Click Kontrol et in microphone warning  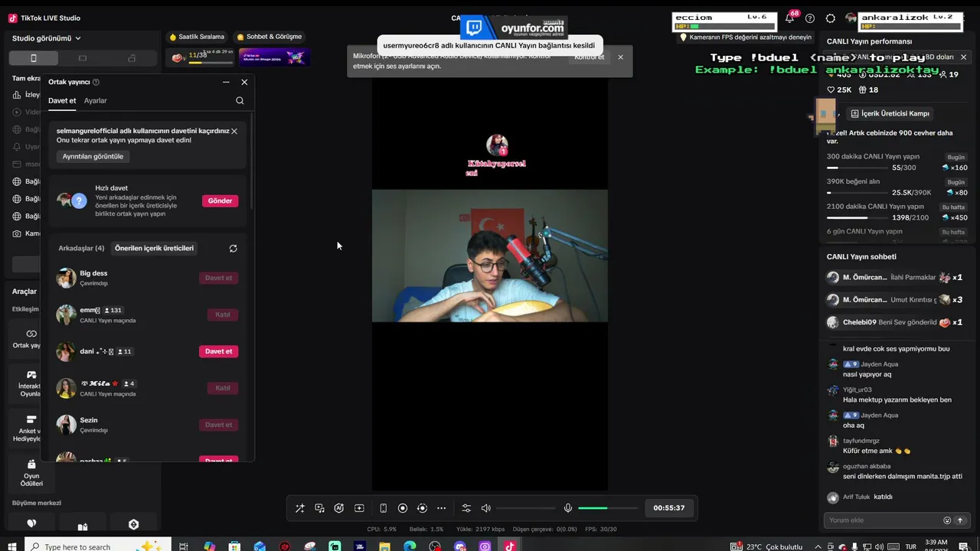pyautogui.click(x=590, y=57)
